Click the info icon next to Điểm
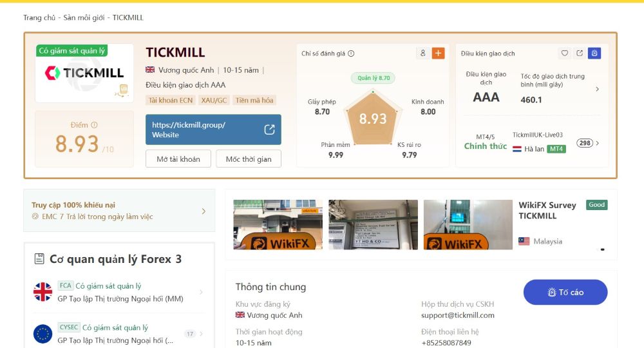Image resolution: width=644 pixels, height=348 pixels. 94,125
